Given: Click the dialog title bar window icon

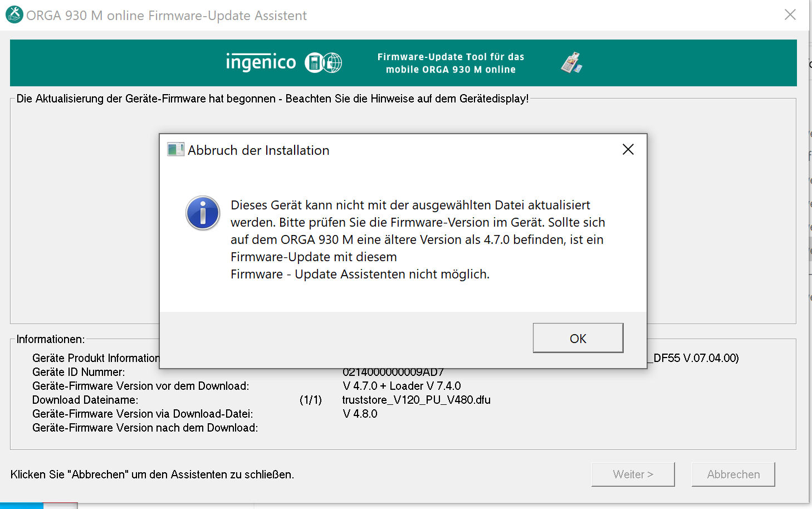Looking at the screenshot, I should (x=175, y=150).
